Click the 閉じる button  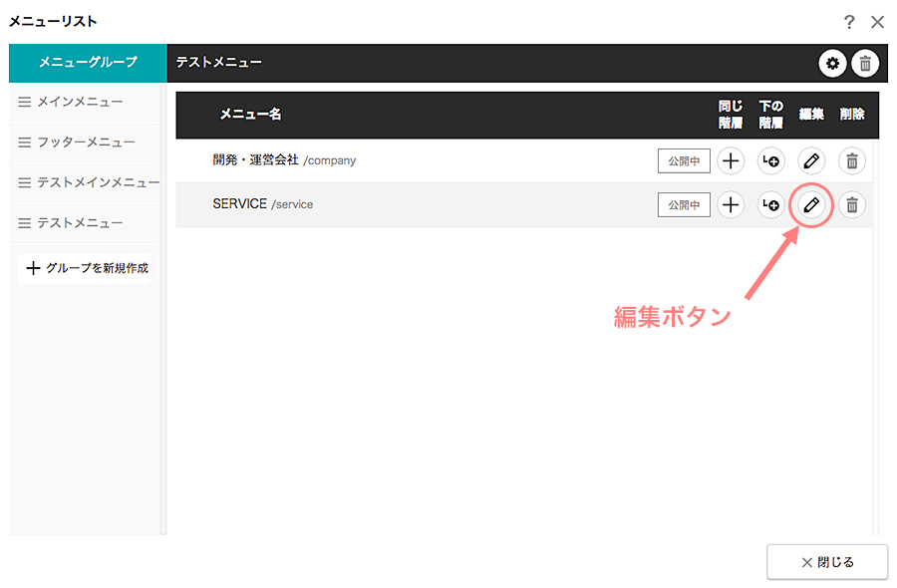pos(827,562)
